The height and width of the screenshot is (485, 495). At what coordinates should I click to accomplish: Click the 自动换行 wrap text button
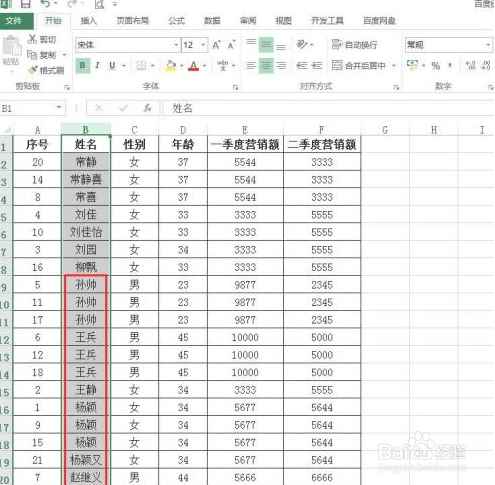(355, 45)
